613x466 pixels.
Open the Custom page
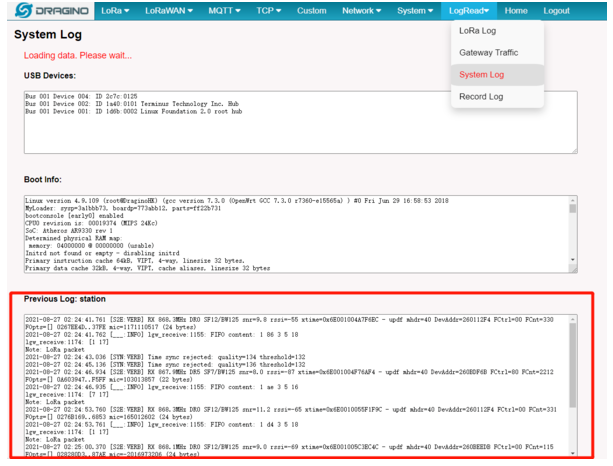pyautogui.click(x=312, y=11)
